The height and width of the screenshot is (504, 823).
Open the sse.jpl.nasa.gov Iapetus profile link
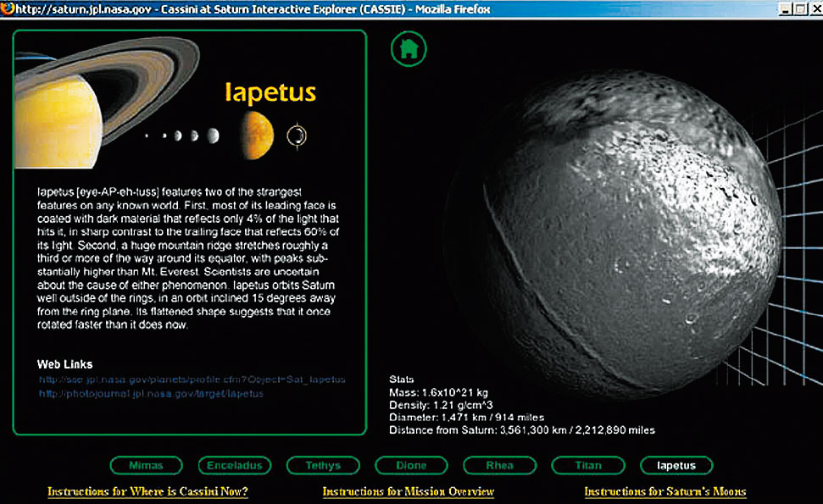tap(192, 379)
